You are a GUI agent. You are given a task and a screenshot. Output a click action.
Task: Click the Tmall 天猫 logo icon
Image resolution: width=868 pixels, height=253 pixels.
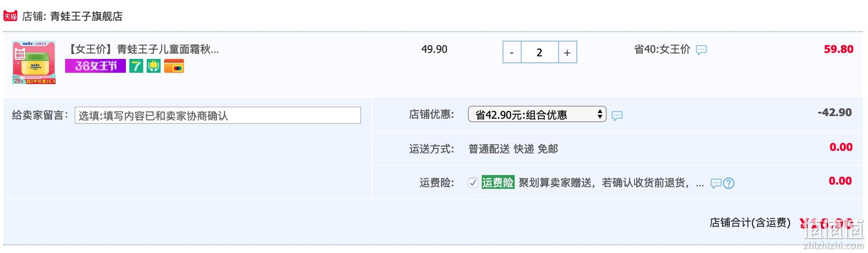point(10,16)
